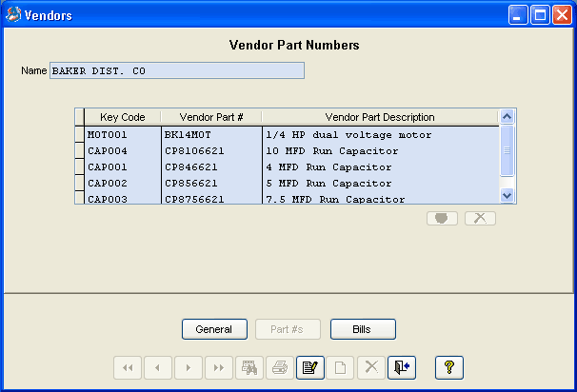Close the Vendors window
This screenshot has width=577, height=392.
pos(563,15)
